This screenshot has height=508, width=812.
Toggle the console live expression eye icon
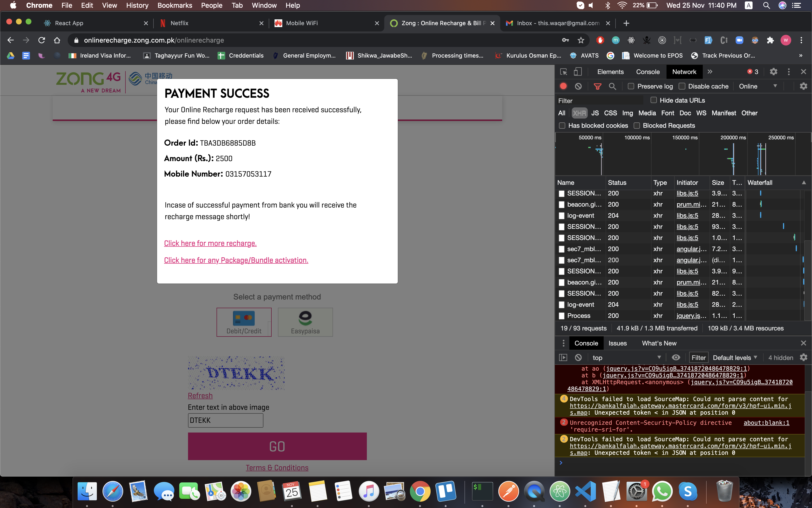coord(676,358)
